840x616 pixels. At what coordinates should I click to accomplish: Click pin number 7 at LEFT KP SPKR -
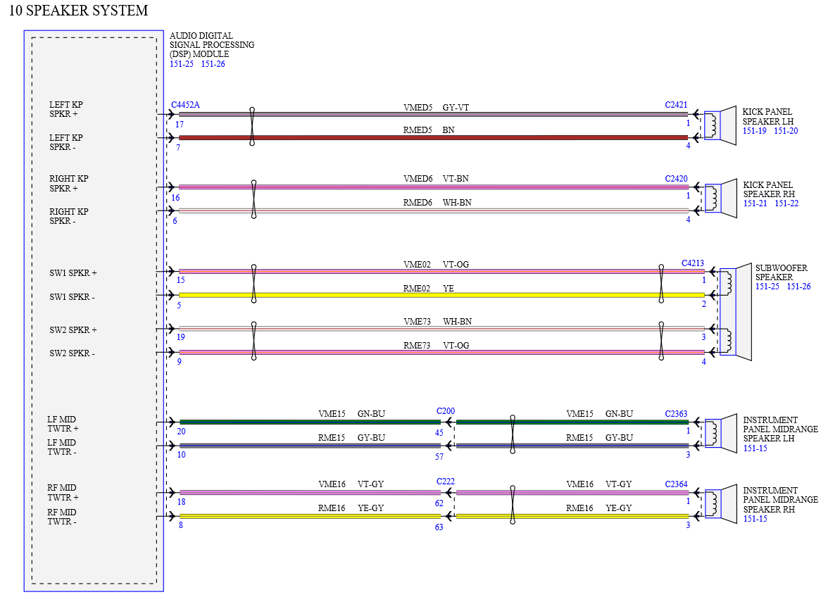pos(178,147)
